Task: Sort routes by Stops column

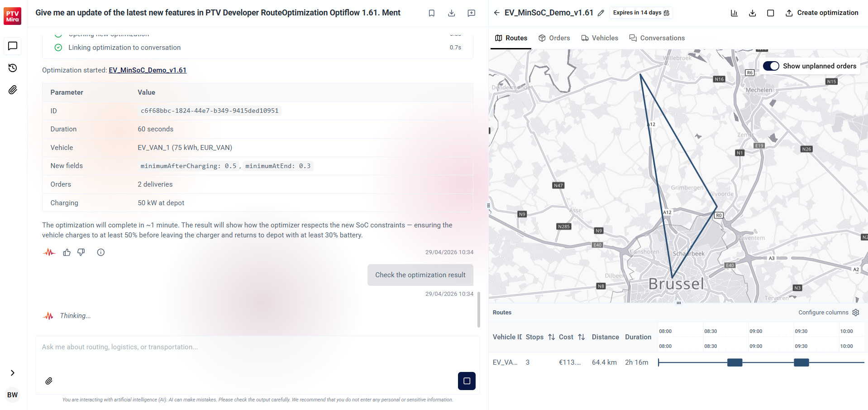Action: (x=551, y=337)
